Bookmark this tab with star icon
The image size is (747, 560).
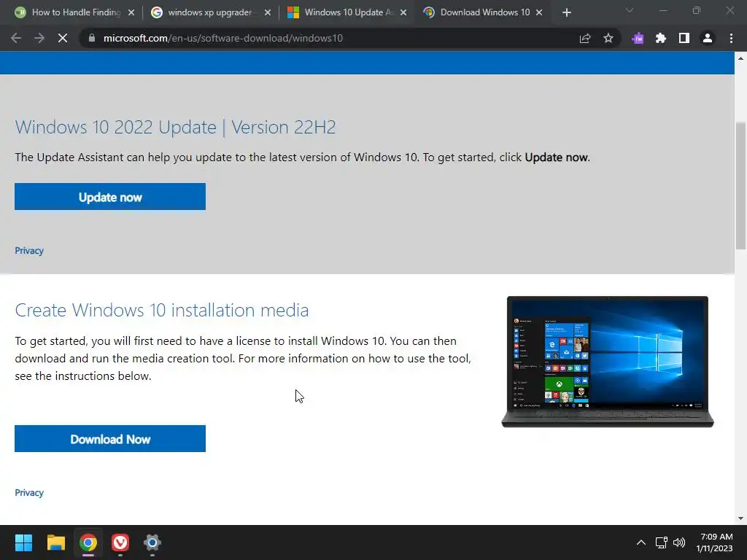click(x=608, y=38)
